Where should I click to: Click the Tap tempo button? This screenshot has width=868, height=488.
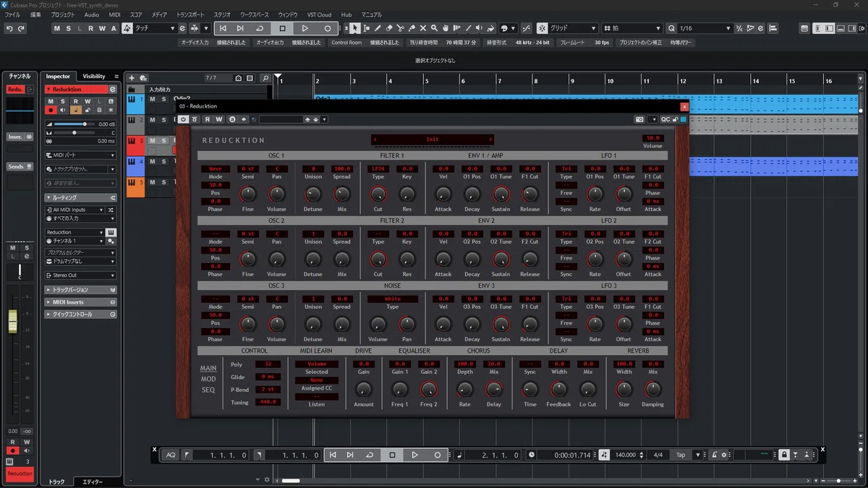pyautogui.click(x=681, y=455)
